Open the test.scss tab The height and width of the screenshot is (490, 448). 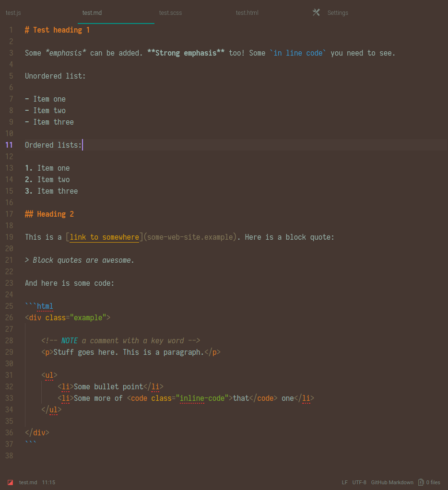(x=170, y=13)
